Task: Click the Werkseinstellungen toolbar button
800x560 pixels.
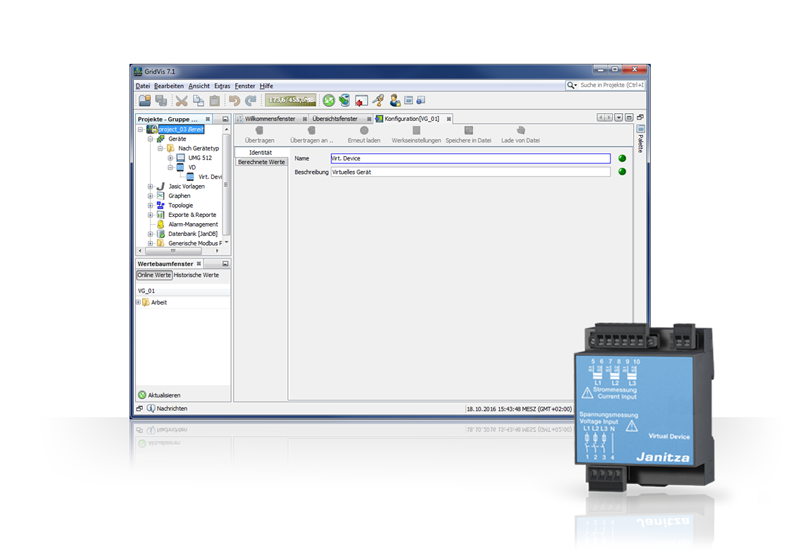Action: pos(416,135)
